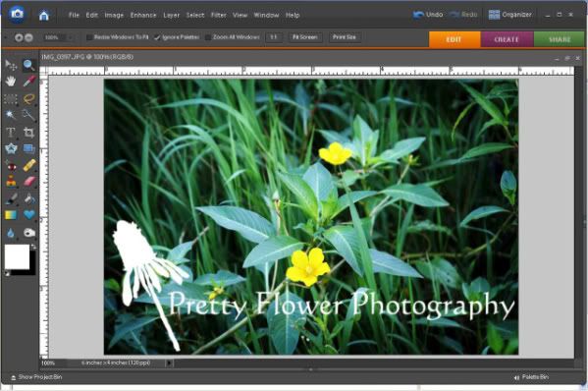Switch to the orange EDIT tab
Screen dimensions: 588x391
click(x=454, y=39)
